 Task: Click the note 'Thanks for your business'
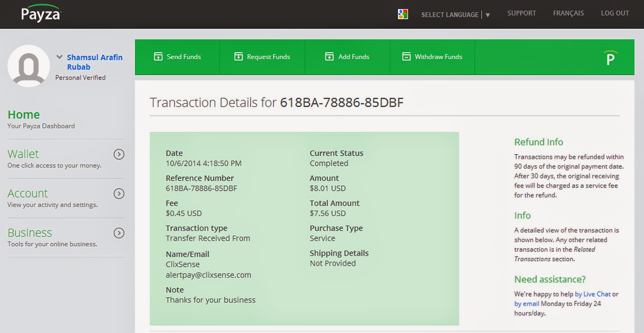click(x=211, y=300)
